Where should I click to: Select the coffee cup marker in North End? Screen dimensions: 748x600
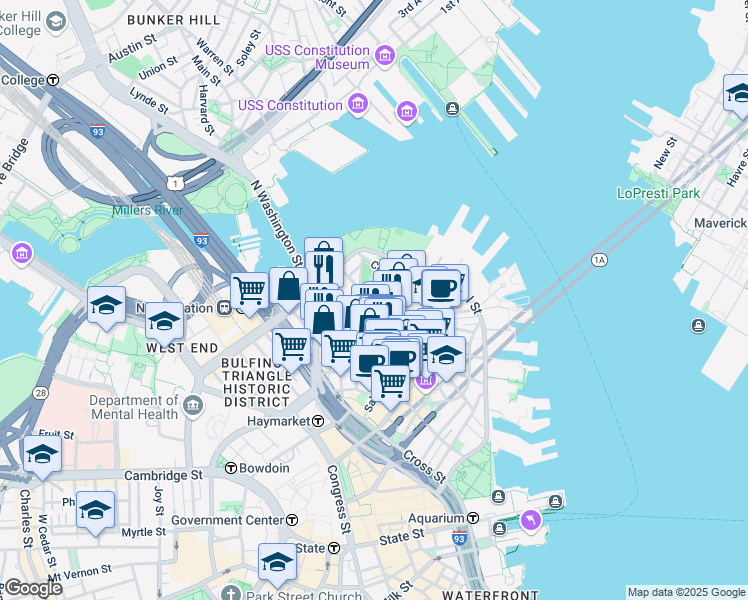click(x=441, y=289)
